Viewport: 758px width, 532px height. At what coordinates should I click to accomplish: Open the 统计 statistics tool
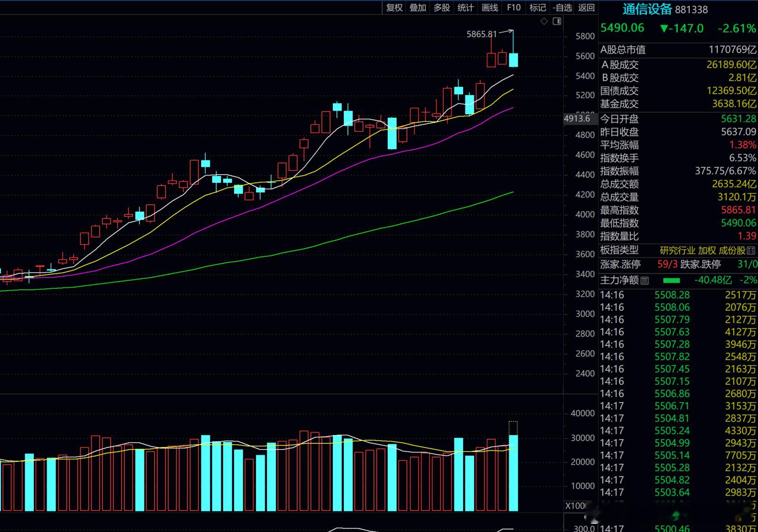click(x=465, y=7)
